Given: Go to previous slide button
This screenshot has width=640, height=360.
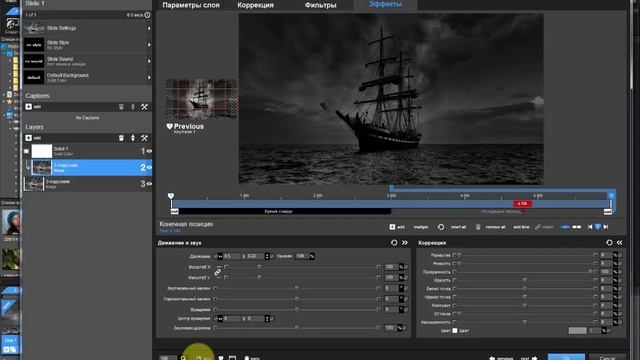Looking at the screenshot, I should point(501,358).
